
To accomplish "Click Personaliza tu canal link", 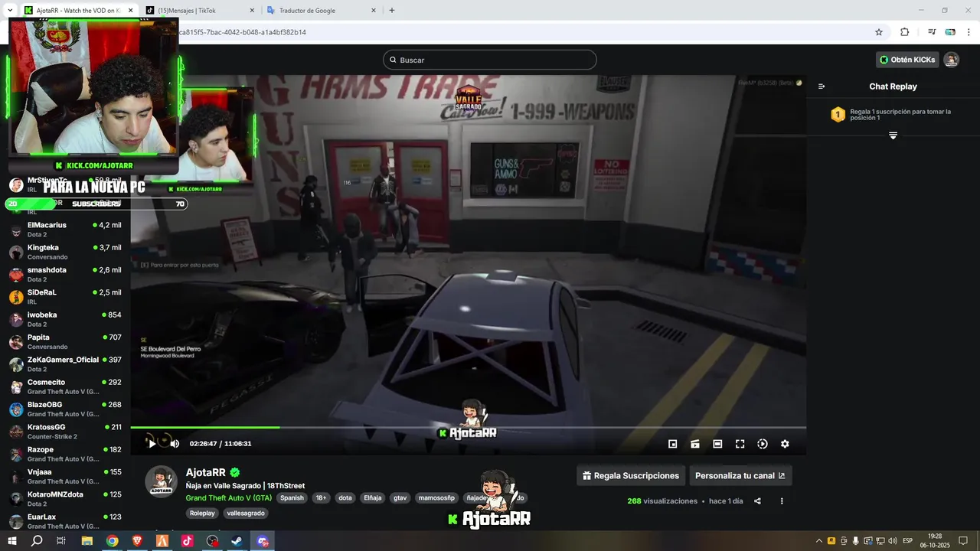I will coord(740,475).
